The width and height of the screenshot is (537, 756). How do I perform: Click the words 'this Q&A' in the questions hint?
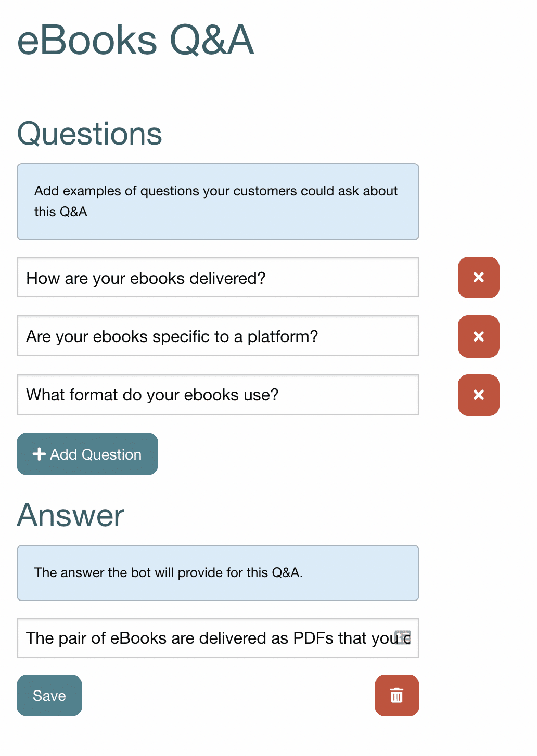(61, 212)
